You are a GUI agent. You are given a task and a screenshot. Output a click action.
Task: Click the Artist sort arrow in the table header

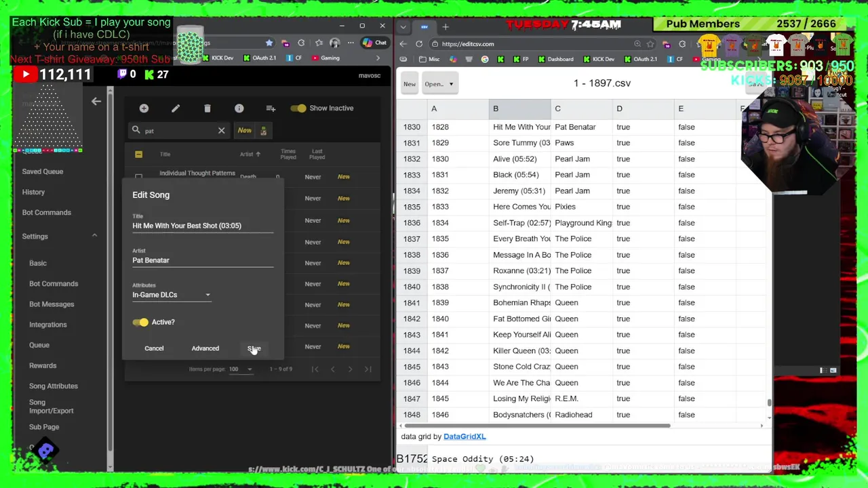[258, 154]
